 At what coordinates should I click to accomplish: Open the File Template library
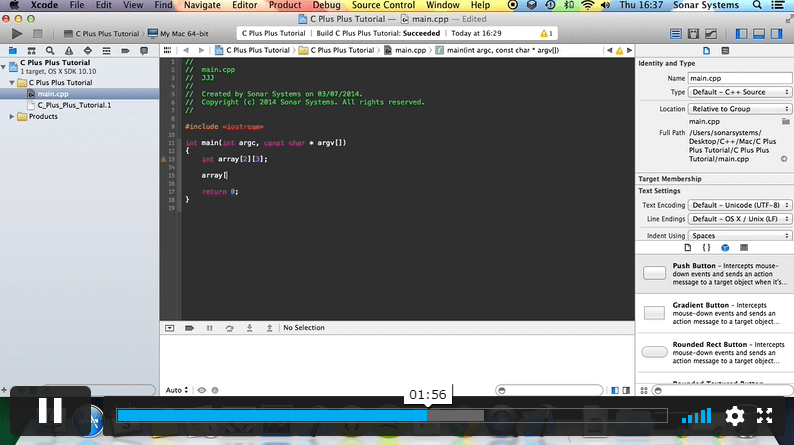pos(688,248)
